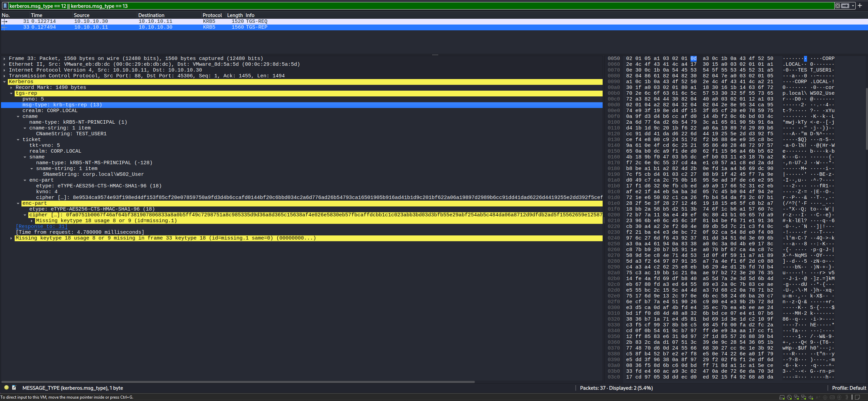Sort packets by the Protocol column header
Image resolution: width=868 pixels, height=401 pixels.
point(214,15)
